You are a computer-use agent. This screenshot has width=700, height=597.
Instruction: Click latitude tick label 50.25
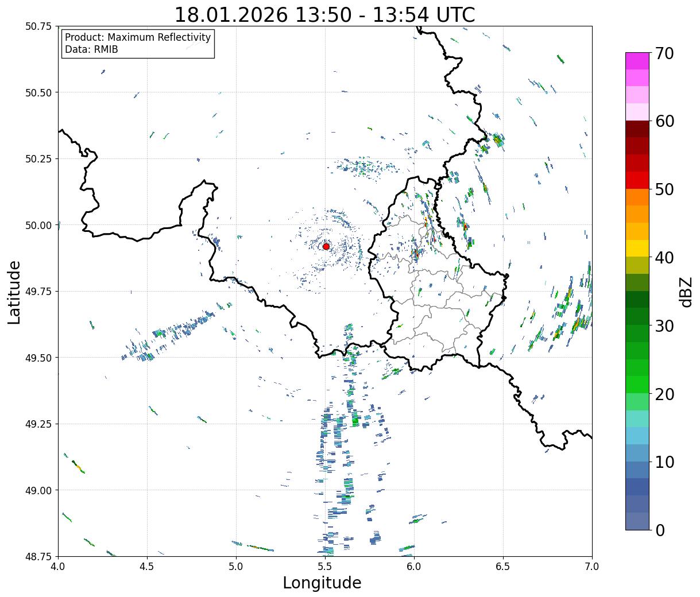[38, 159]
